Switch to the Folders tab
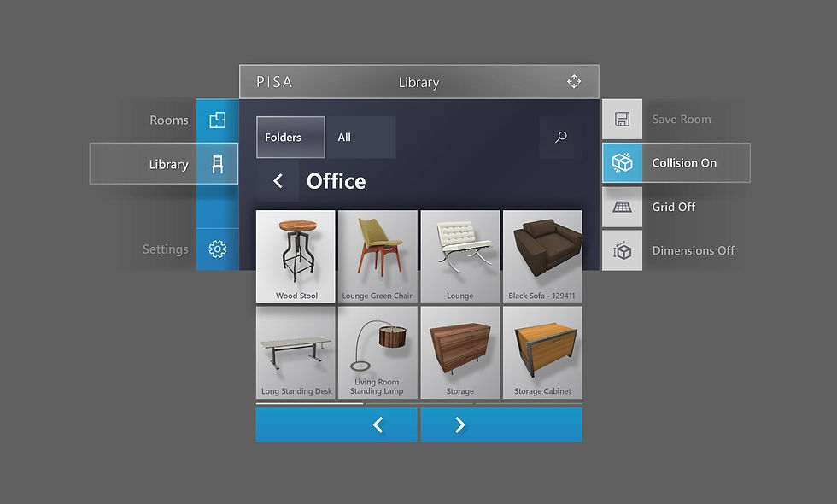837x504 pixels. [x=290, y=138]
